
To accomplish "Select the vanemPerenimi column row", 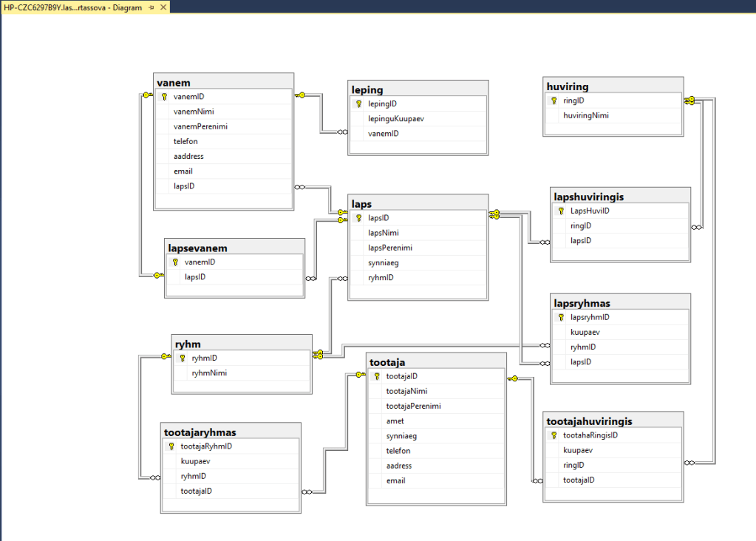I will coord(200,126).
